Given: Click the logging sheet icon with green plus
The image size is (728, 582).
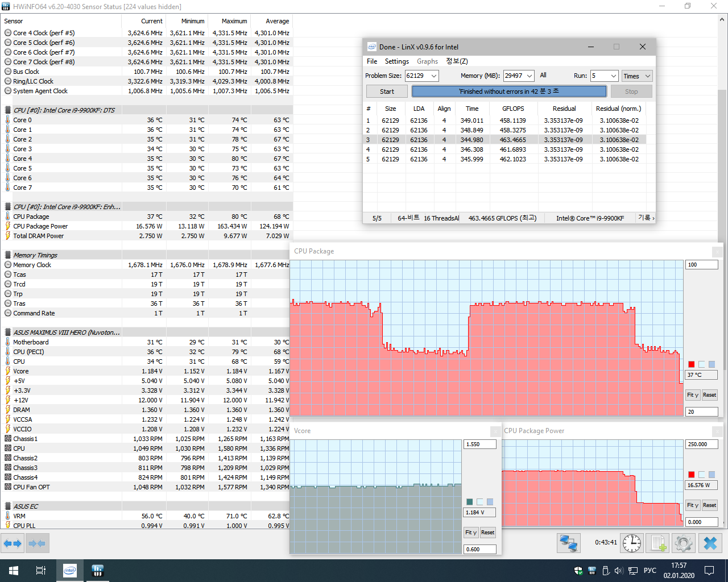Looking at the screenshot, I should coord(658,543).
